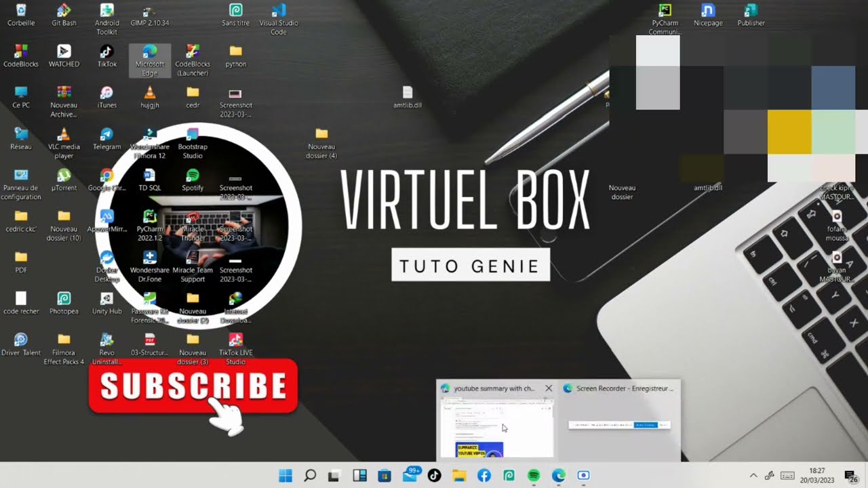
Task: Open the Android Toolkit shortcut
Action: 106,20
